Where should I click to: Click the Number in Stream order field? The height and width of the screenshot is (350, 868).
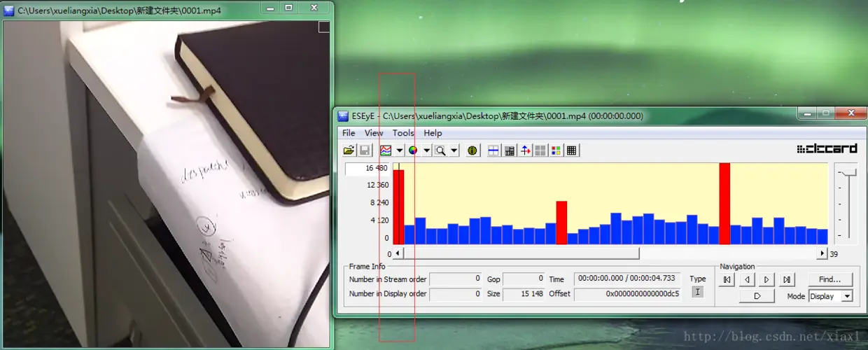[456, 279]
